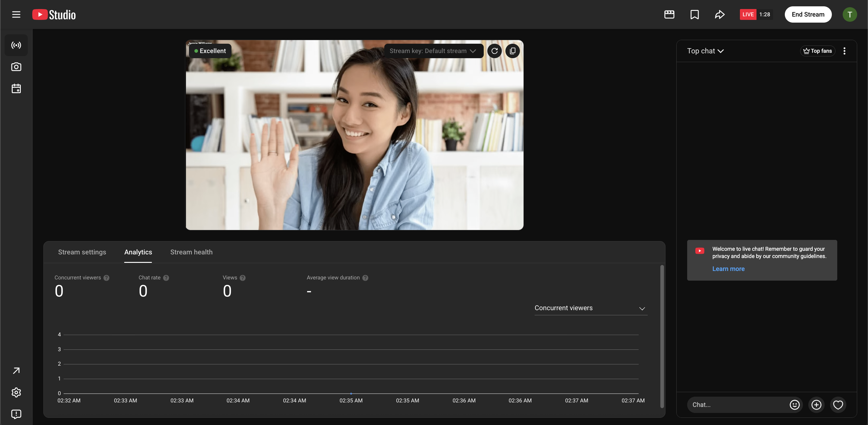Open the hamburger navigation menu

pos(16,14)
